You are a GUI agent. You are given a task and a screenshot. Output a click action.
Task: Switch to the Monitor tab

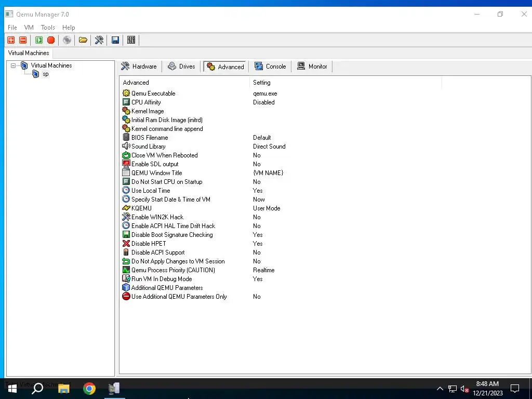312,66
